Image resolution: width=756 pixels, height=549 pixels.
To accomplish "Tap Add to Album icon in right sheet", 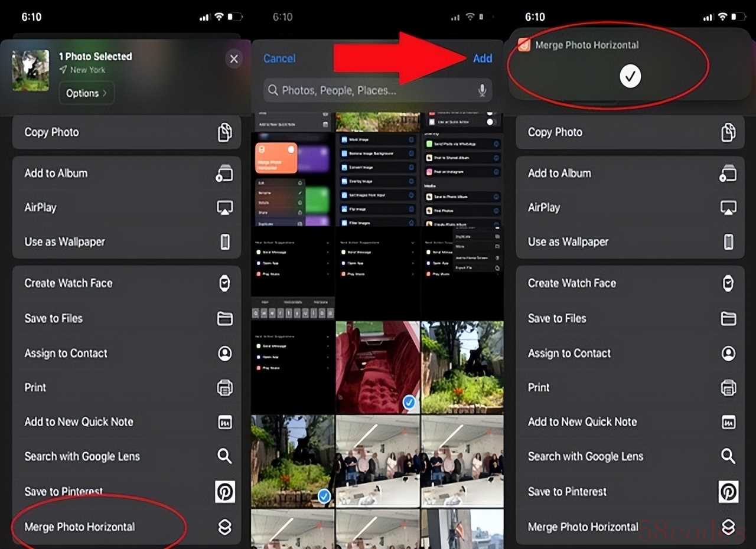I will tap(728, 174).
